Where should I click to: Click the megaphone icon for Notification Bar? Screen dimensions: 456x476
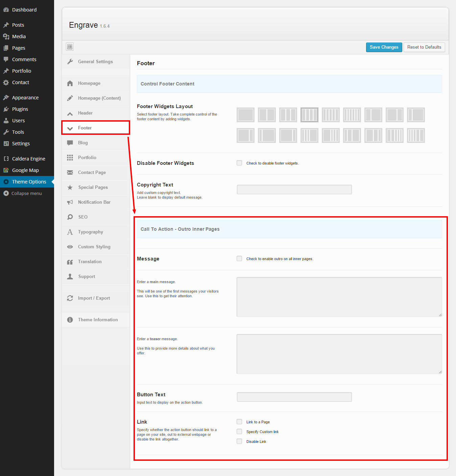(70, 202)
